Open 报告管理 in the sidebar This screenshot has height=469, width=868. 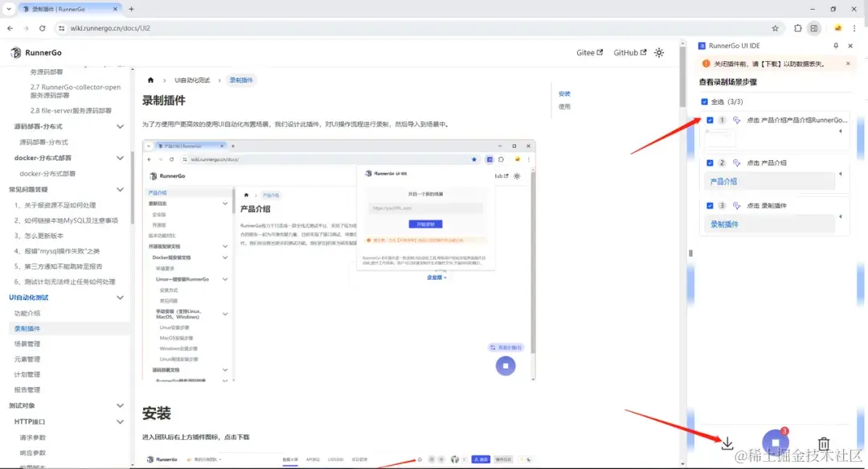27,389
